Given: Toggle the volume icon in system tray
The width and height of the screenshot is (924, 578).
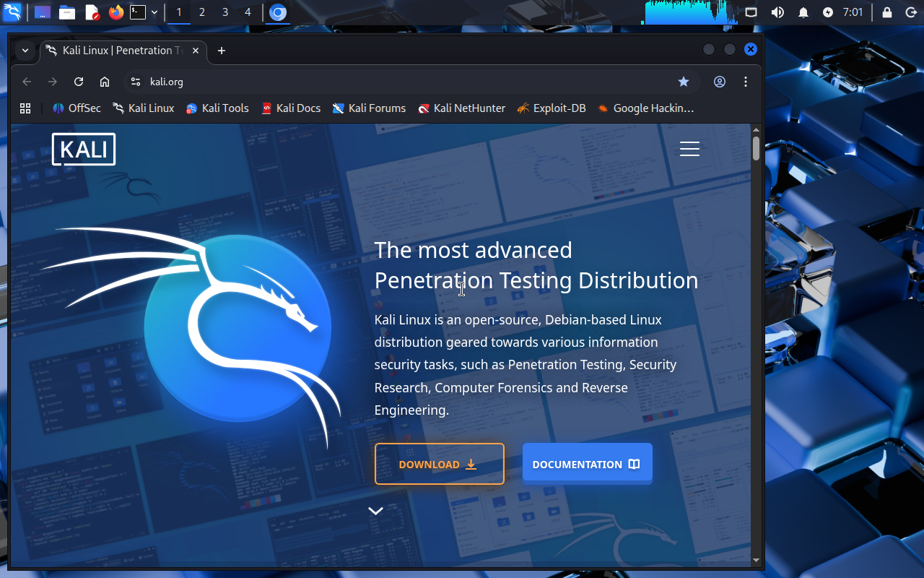Looking at the screenshot, I should pyautogui.click(x=777, y=12).
